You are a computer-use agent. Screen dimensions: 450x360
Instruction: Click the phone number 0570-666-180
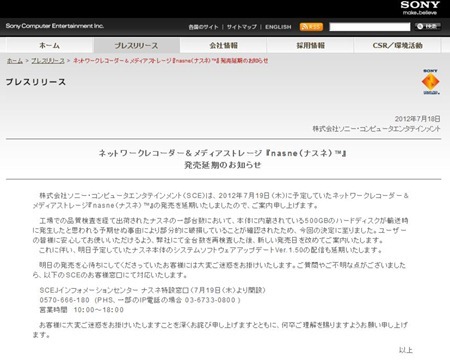pos(64,300)
